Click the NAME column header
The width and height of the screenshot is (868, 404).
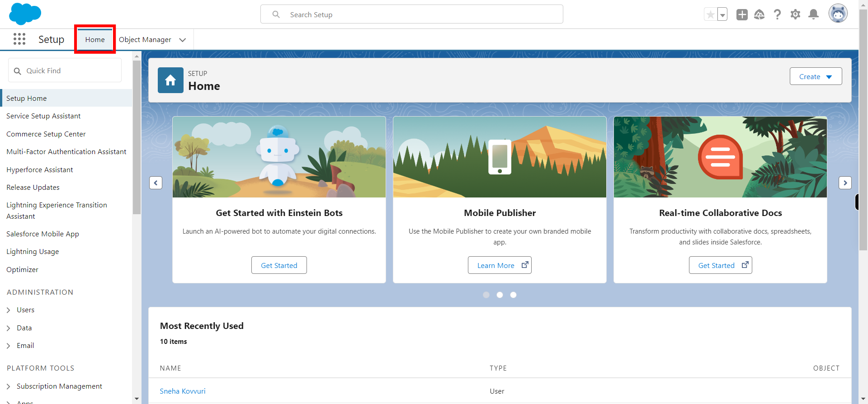(x=170, y=368)
